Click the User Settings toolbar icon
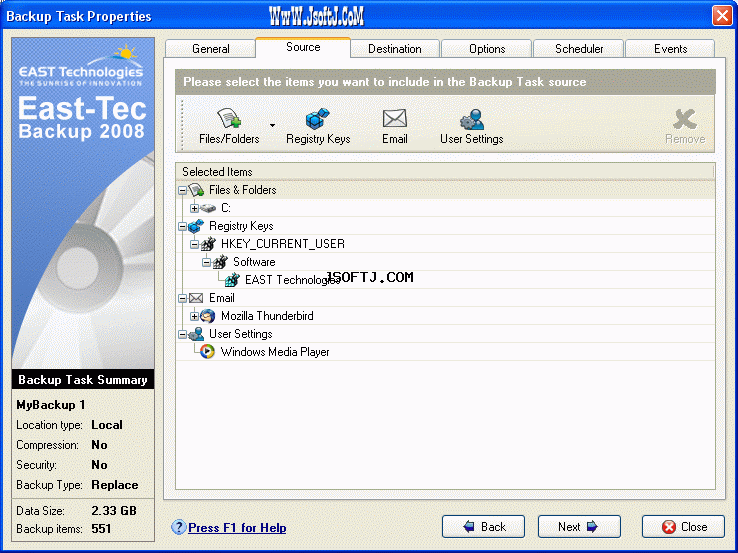The width and height of the screenshot is (738, 553). click(x=472, y=119)
